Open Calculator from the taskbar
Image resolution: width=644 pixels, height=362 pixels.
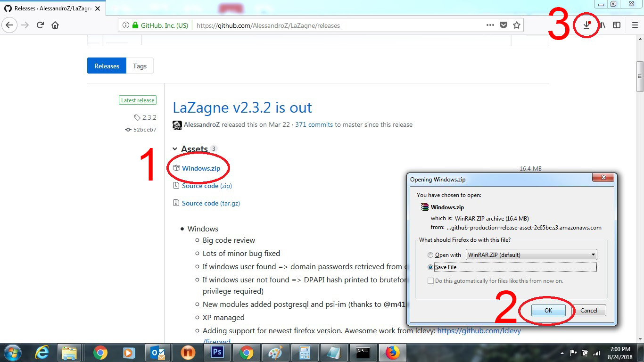coord(305,353)
